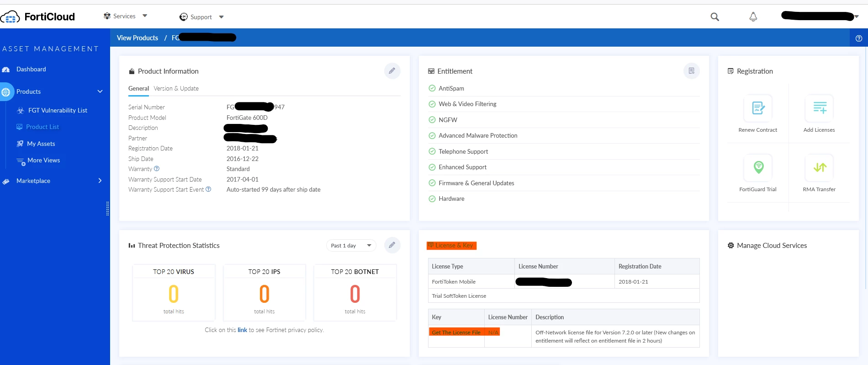Viewport: 868px width, 365px height.
Task: Click the RMA Transfer label
Action: click(x=819, y=189)
